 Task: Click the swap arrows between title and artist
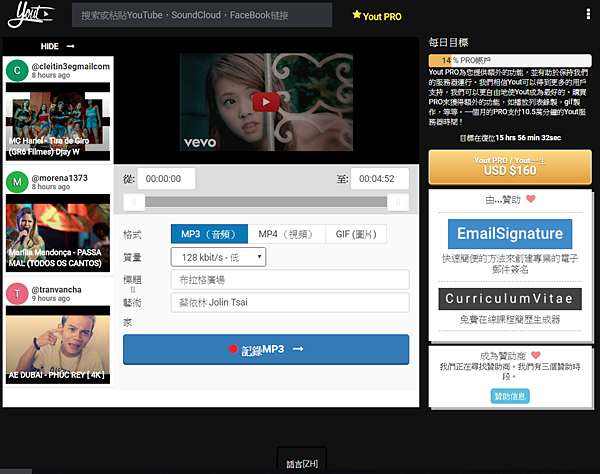pyautogui.click(x=133, y=290)
